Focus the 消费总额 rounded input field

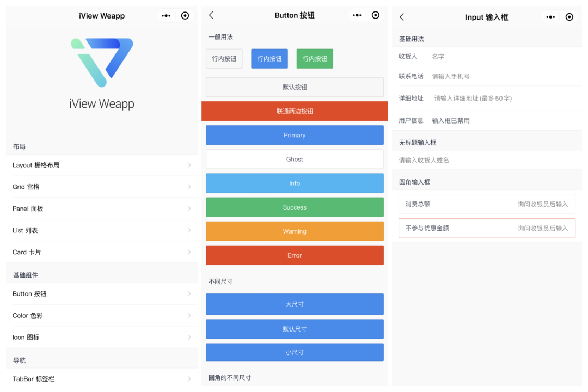pyautogui.click(x=487, y=204)
